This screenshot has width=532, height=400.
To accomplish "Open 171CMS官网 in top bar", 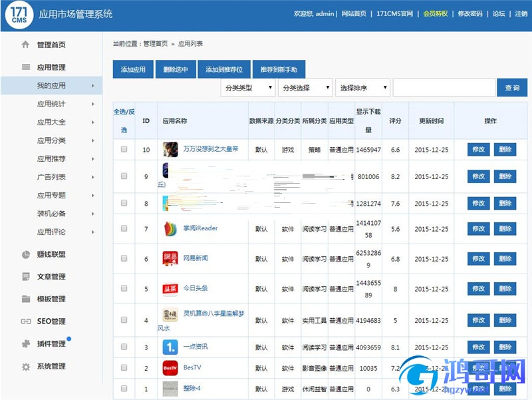I will pyautogui.click(x=394, y=13).
